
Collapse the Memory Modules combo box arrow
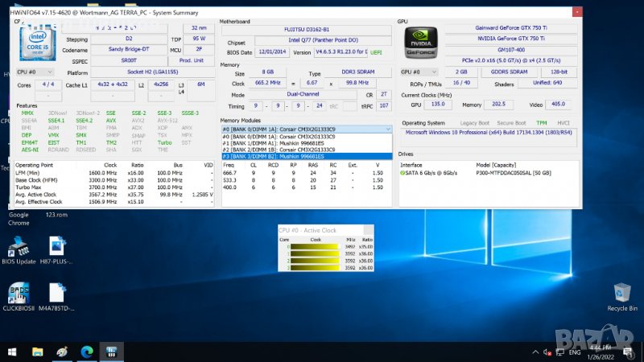(x=388, y=129)
